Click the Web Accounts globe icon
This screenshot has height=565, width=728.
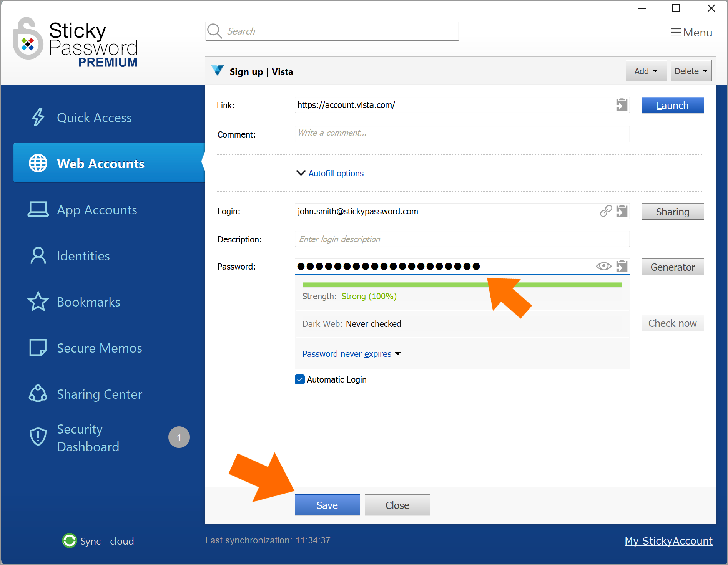click(x=38, y=163)
